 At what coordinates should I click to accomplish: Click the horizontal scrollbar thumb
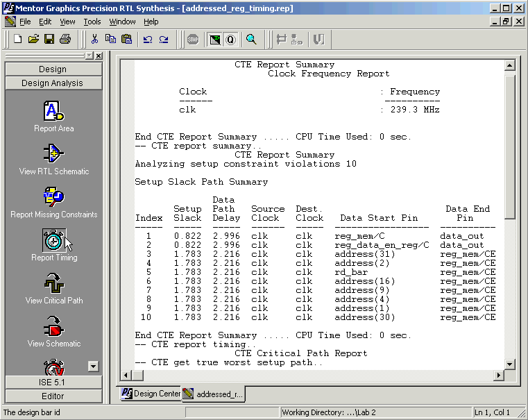pyautogui.click(x=137, y=375)
